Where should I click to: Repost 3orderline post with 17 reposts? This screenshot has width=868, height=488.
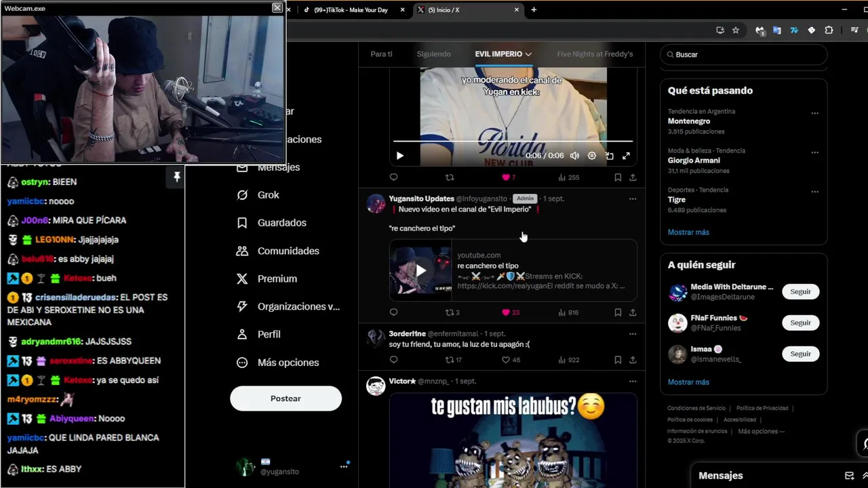[x=453, y=360]
